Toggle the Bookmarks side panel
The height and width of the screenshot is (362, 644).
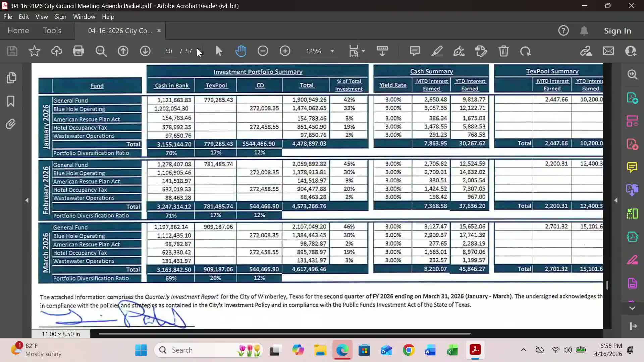pyautogui.click(x=11, y=101)
